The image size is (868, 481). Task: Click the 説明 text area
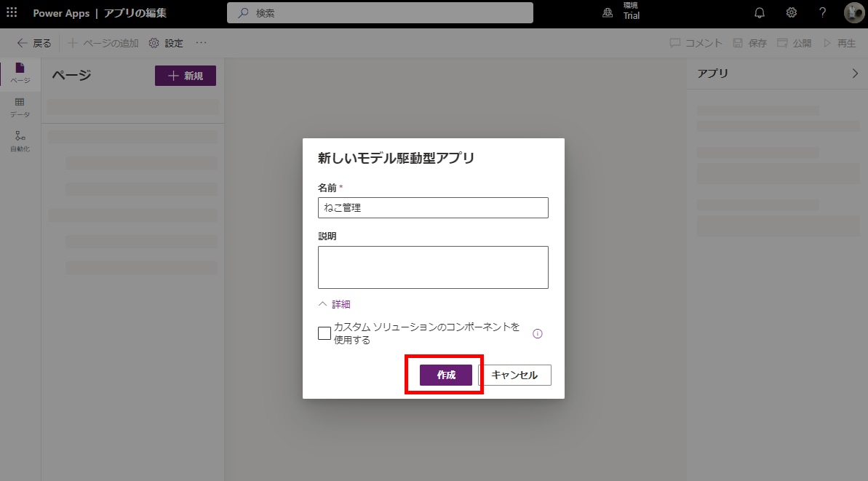[x=433, y=267]
